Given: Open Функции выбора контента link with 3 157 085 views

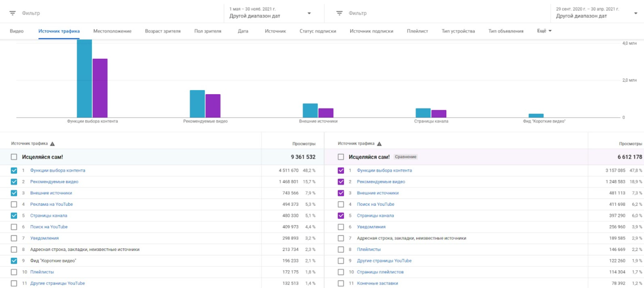Looking at the screenshot, I should point(384,170).
